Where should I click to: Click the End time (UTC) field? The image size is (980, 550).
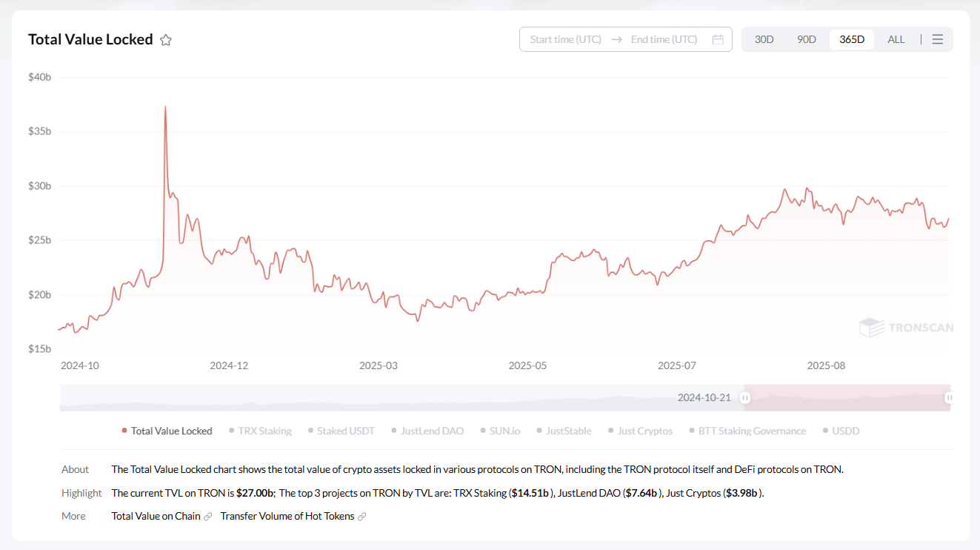pyautogui.click(x=664, y=39)
